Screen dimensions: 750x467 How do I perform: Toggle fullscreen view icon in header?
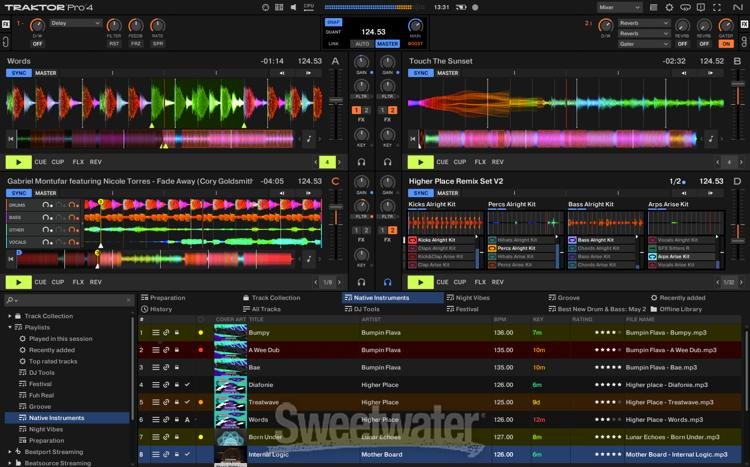point(717,7)
